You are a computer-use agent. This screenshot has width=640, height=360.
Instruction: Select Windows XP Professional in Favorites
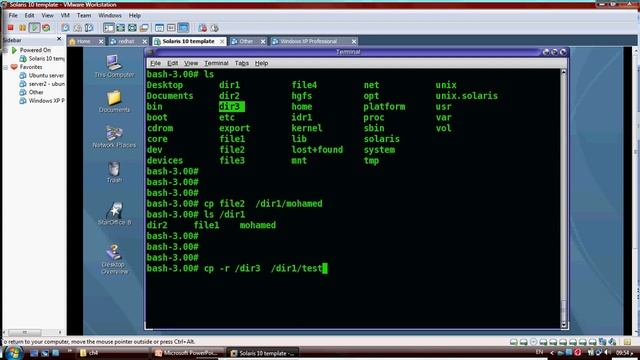point(42,100)
